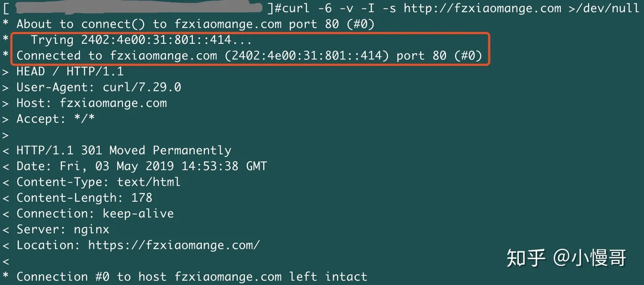Click the "Host: fzxiaomange.com" header line
The width and height of the screenshot is (644, 285).
[x=91, y=103]
